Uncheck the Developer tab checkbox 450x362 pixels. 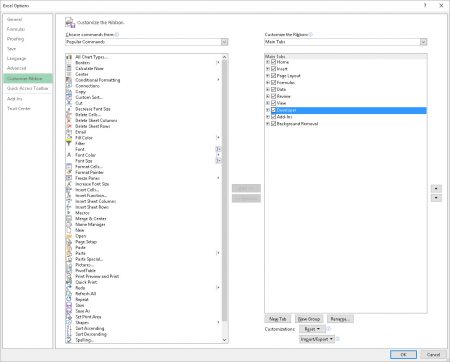coord(273,110)
